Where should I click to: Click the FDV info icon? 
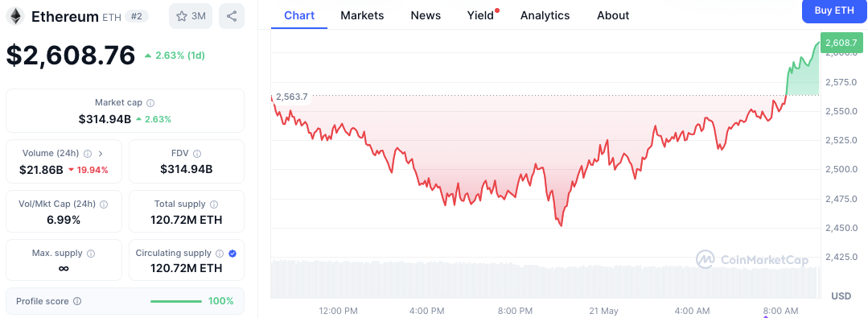197,154
